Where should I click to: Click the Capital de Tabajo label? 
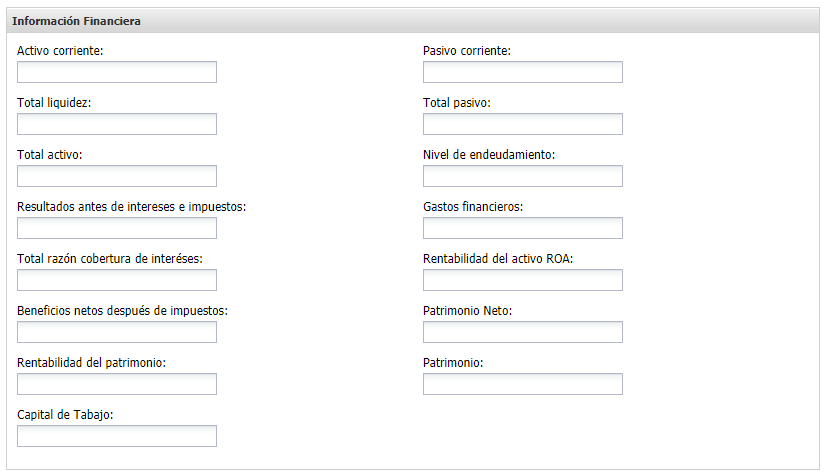[x=65, y=414]
